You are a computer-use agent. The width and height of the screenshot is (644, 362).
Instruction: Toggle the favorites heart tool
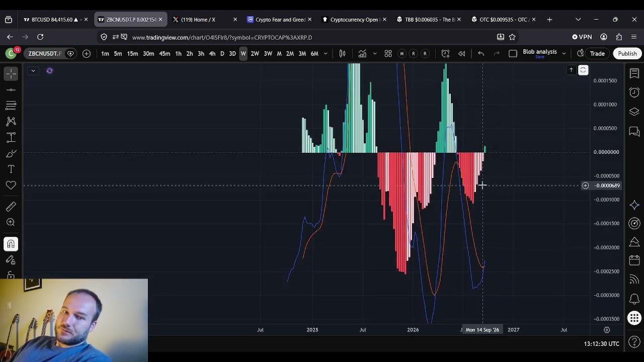[x=11, y=186]
